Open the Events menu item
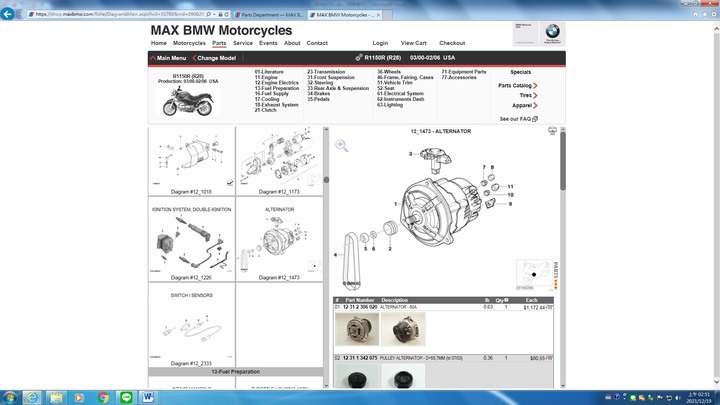Screen dimensions: 720x405 268,43
